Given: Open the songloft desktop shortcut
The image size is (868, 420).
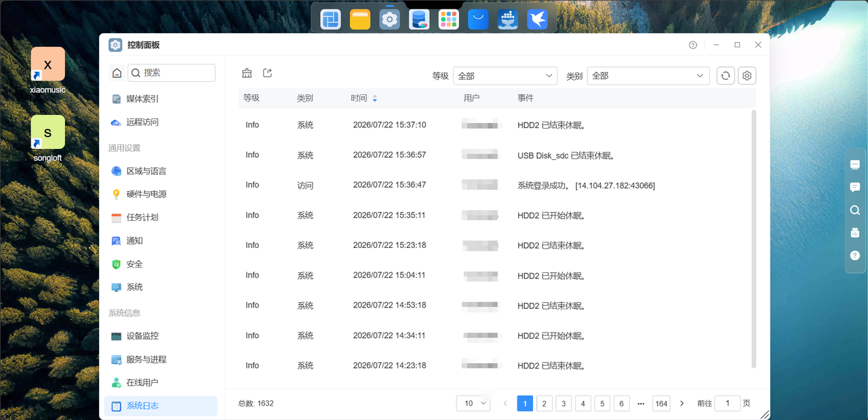Looking at the screenshot, I should (47, 138).
